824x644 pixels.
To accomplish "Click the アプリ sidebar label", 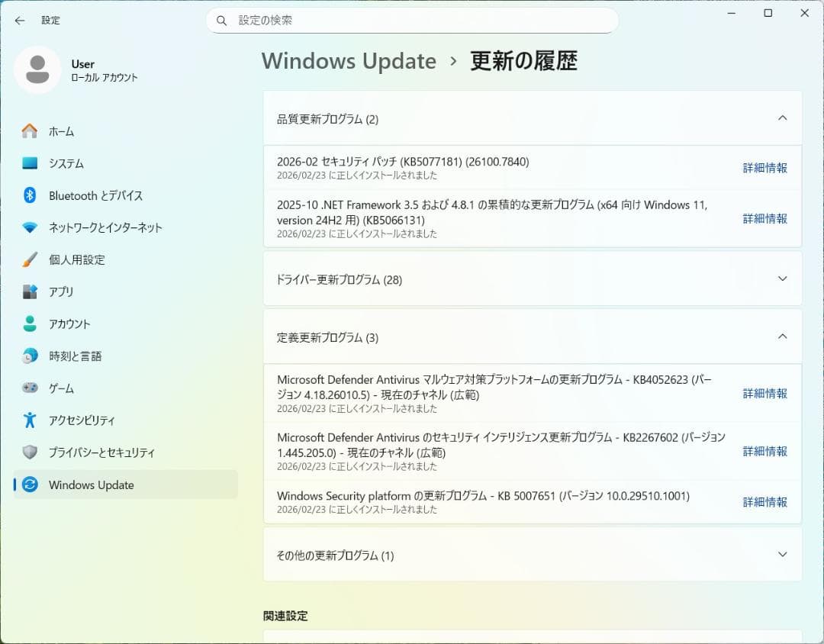I will (x=61, y=291).
